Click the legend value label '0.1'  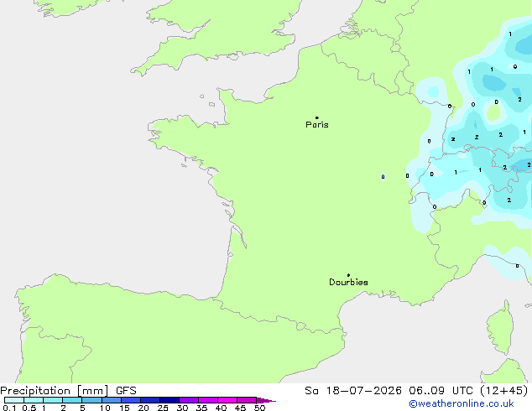(9, 408)
